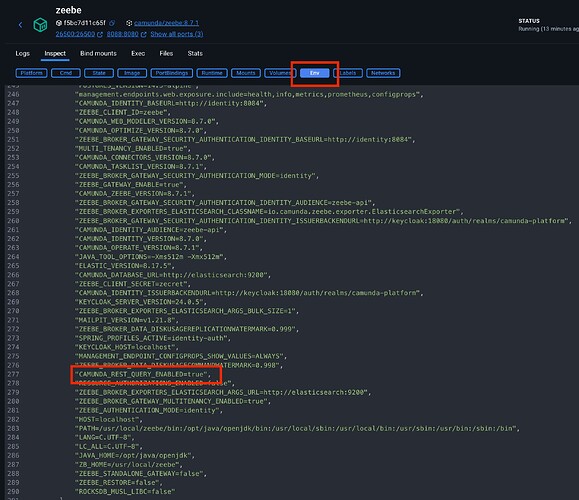Click the teal container cube icon
This screenshot has width=579, height=500.
(40, 25)
